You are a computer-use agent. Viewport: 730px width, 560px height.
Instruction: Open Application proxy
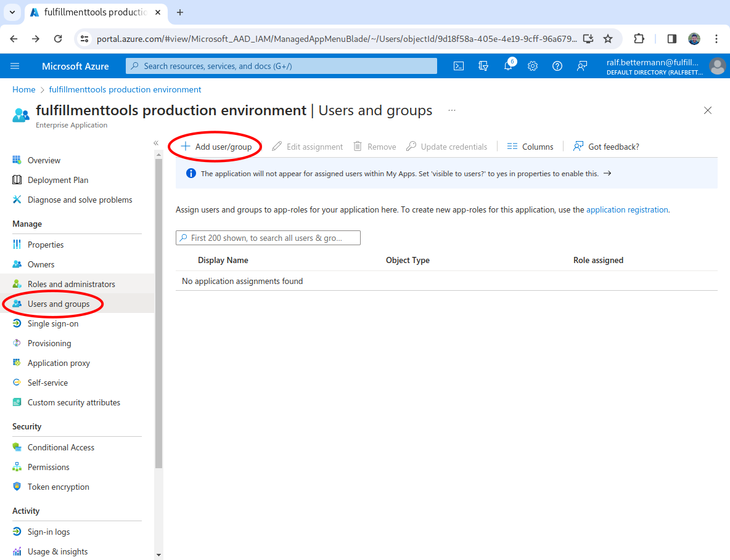pos(59,363)
